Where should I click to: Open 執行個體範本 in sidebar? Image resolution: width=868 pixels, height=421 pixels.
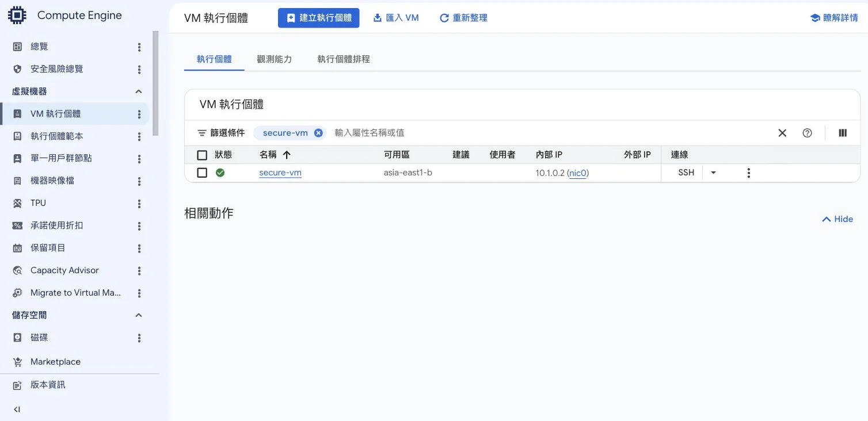pos(56,136)
